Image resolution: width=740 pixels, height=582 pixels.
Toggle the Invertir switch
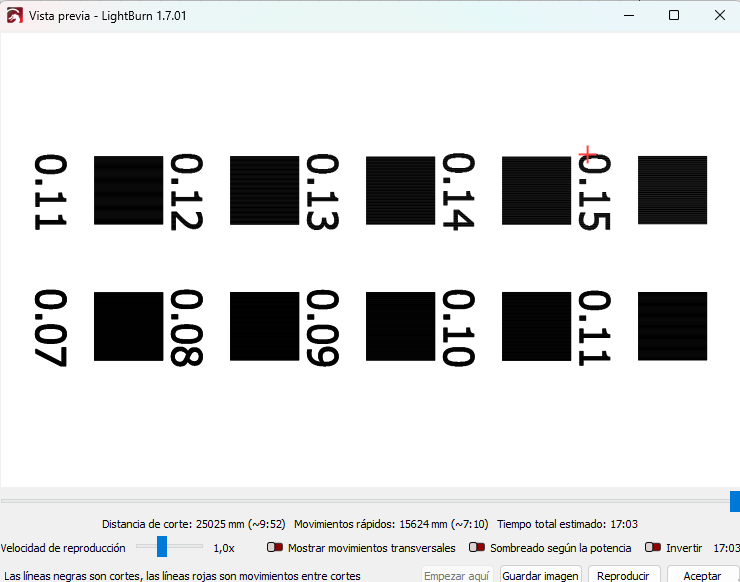tap(653, 548)
